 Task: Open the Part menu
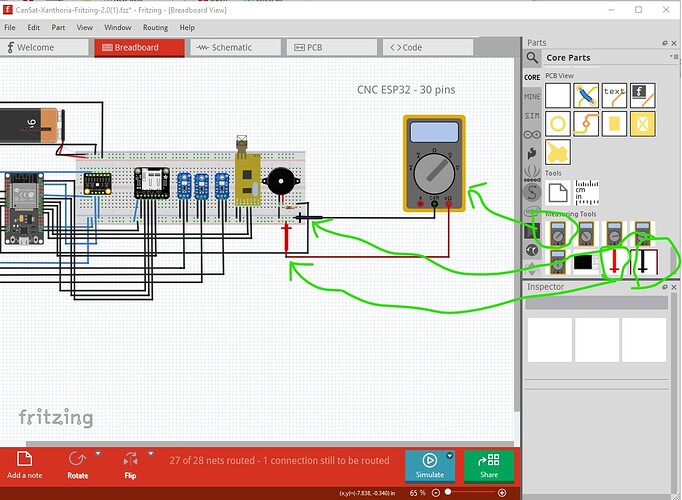coord(58,27)
